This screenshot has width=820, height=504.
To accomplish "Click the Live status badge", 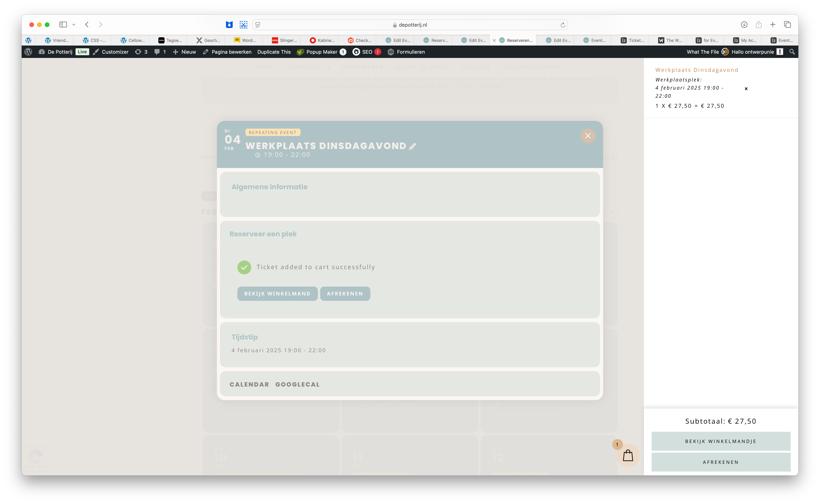I will (82, 52).
